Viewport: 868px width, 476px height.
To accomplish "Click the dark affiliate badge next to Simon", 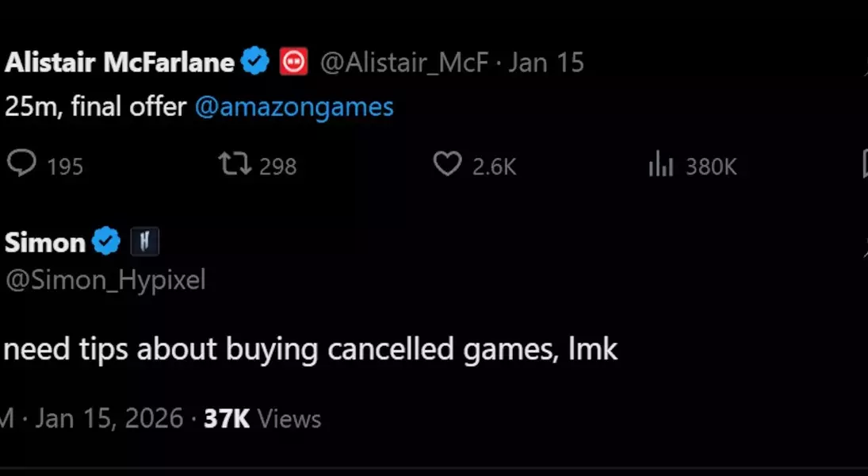I will [144, 242].
